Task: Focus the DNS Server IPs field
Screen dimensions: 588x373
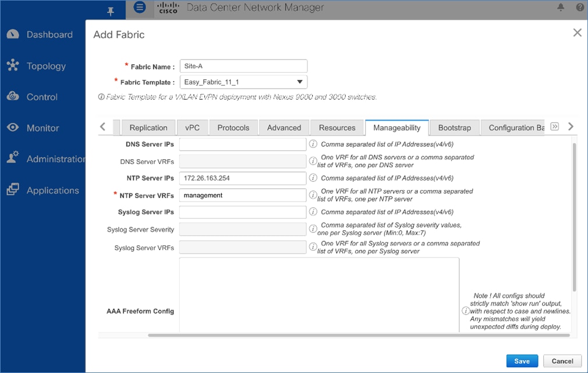Action: coord(243,144)
